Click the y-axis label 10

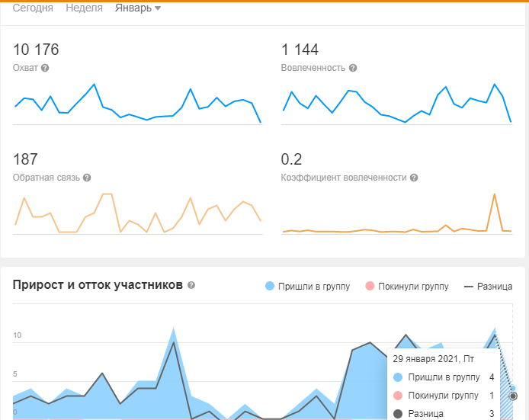18,335
